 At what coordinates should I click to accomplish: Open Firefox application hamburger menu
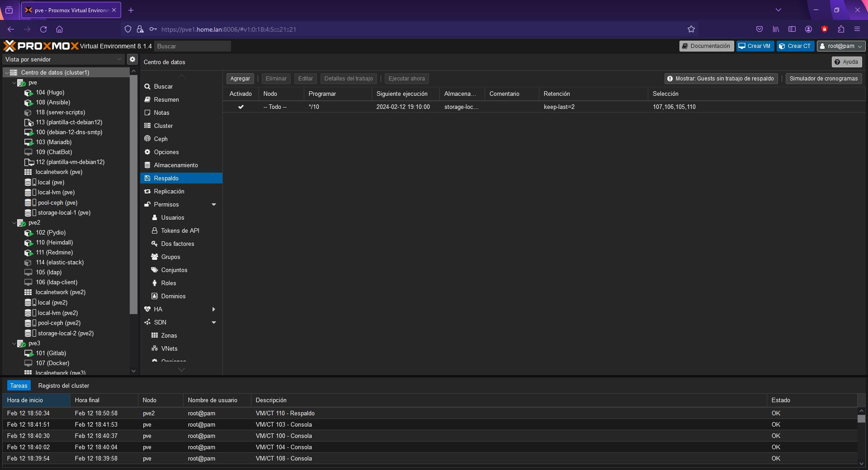(x=857, y=29)
